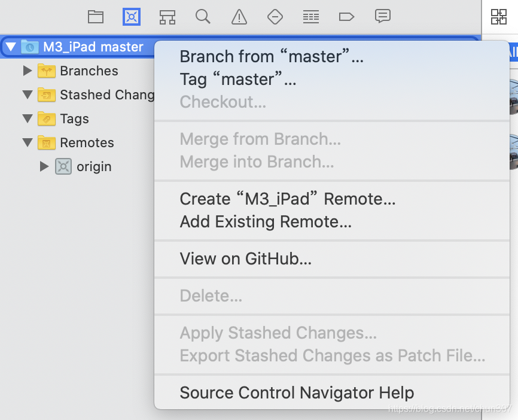Choose Create "M3_iPad" Remote… menu item
The height and width of the screenshot is (420, 518).
coord(332,199)
